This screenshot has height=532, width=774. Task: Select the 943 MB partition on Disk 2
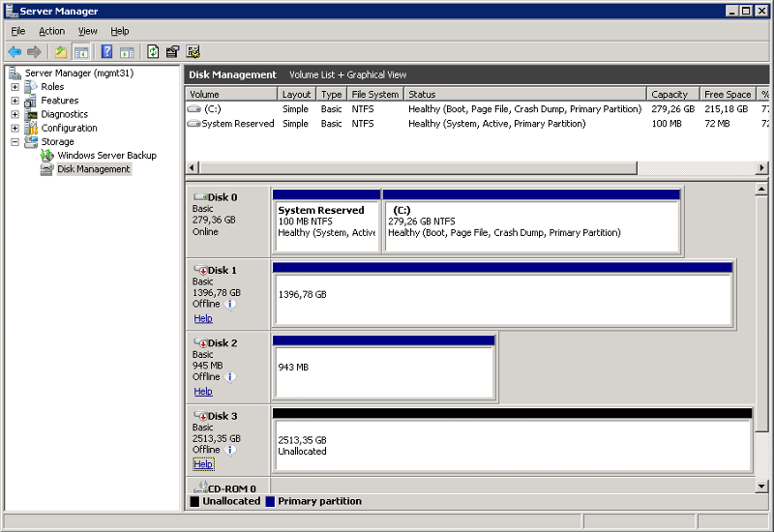383,368
